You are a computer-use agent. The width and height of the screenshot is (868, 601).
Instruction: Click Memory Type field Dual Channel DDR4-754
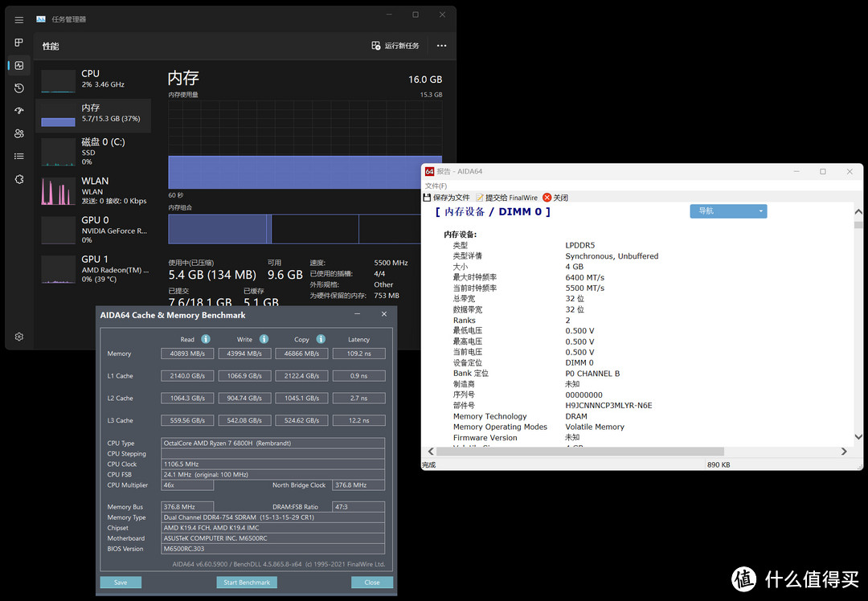click(273, 517)
